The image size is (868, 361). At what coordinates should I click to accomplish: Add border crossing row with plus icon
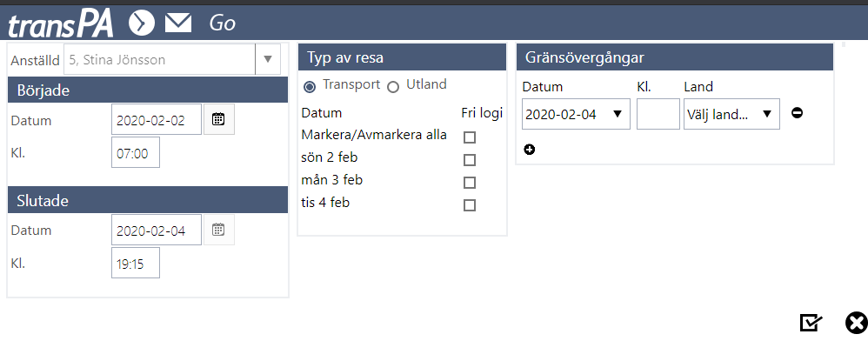coord(530,150)
